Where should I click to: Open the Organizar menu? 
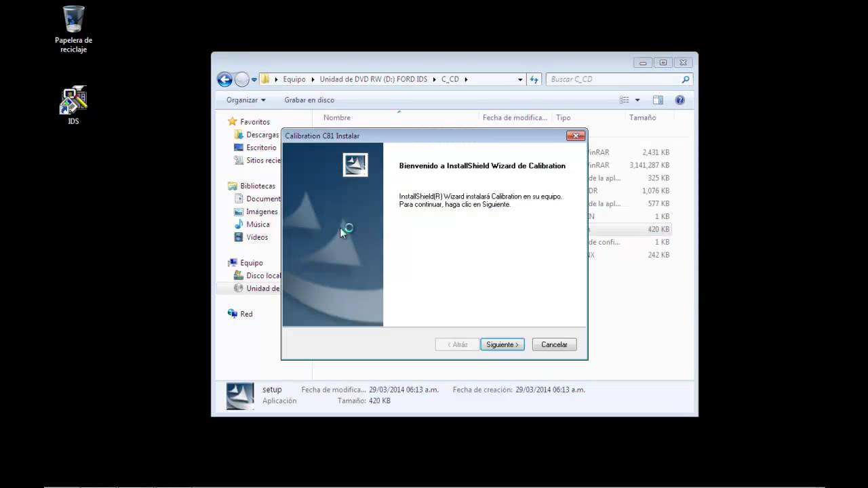click(x=246, y=100)
